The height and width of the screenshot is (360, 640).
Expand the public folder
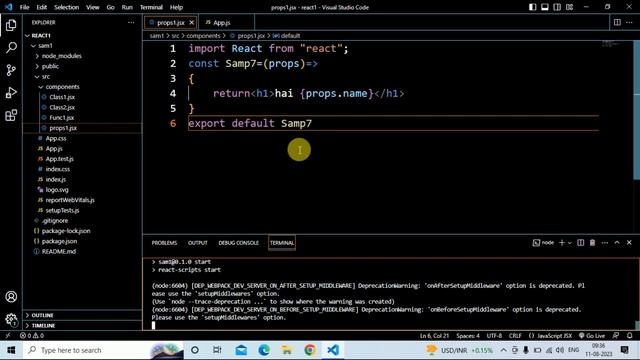tap(82, 66)
